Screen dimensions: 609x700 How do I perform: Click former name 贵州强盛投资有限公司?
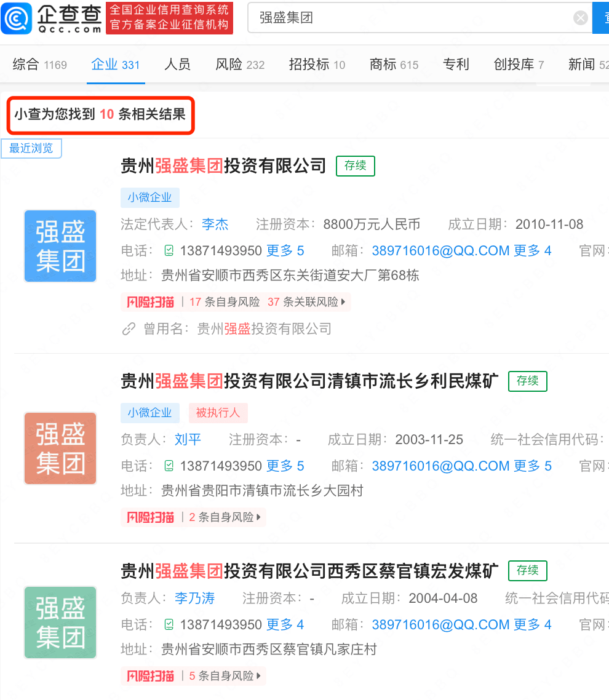tap(265, 329)
